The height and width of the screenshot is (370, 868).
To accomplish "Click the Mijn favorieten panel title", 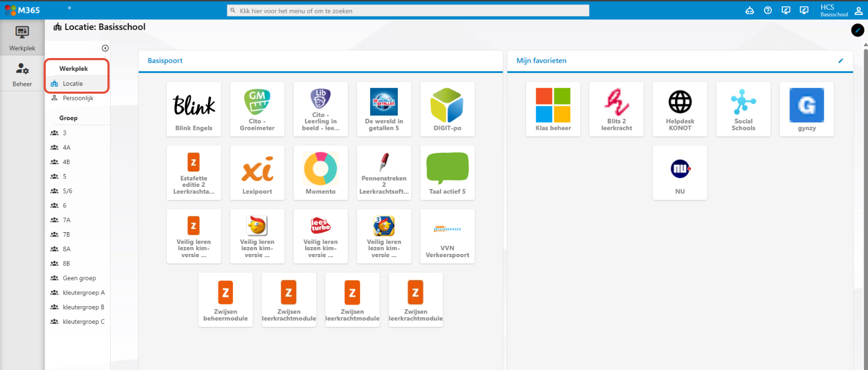I will (541, 61).
